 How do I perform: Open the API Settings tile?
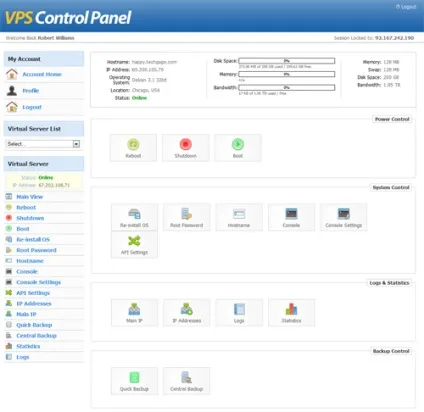(x=134, y=244)
